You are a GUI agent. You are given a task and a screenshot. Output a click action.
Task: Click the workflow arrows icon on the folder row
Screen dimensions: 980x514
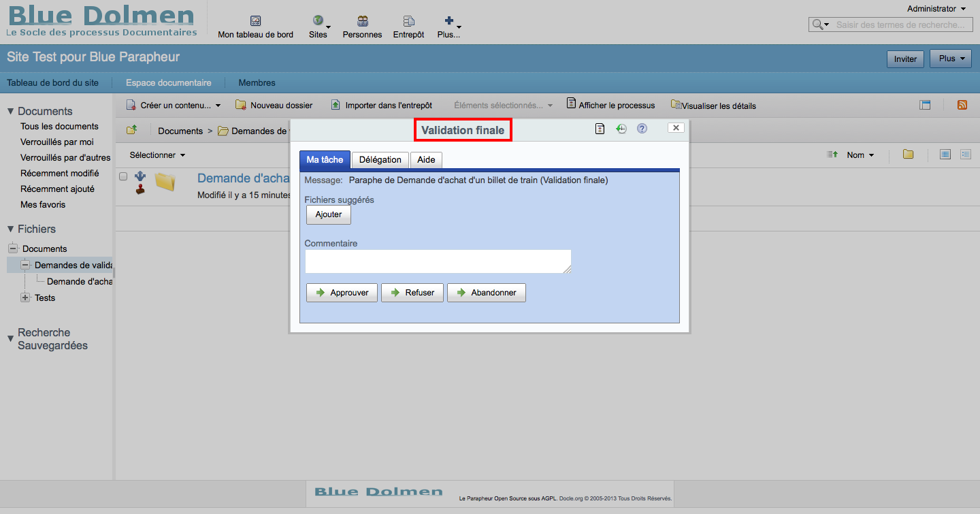[x=140, y=176]
